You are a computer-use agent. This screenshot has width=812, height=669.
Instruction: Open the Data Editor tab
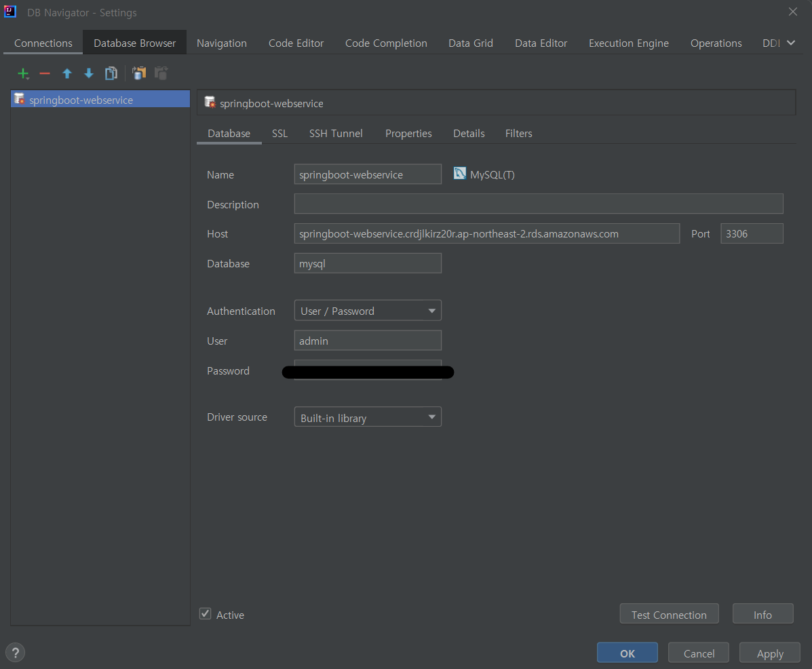point(541,43)
